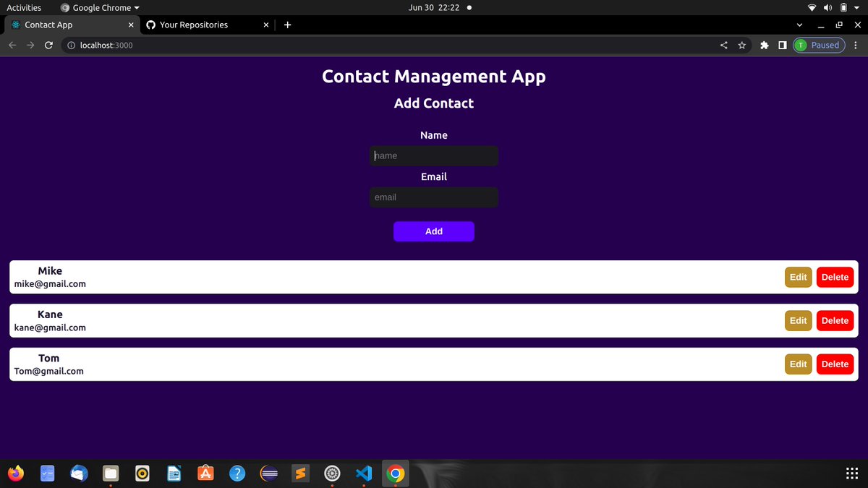Screen dimensions: 868x488
Task: Click the Google Chrome dock icon
Action: coord(395,474)
